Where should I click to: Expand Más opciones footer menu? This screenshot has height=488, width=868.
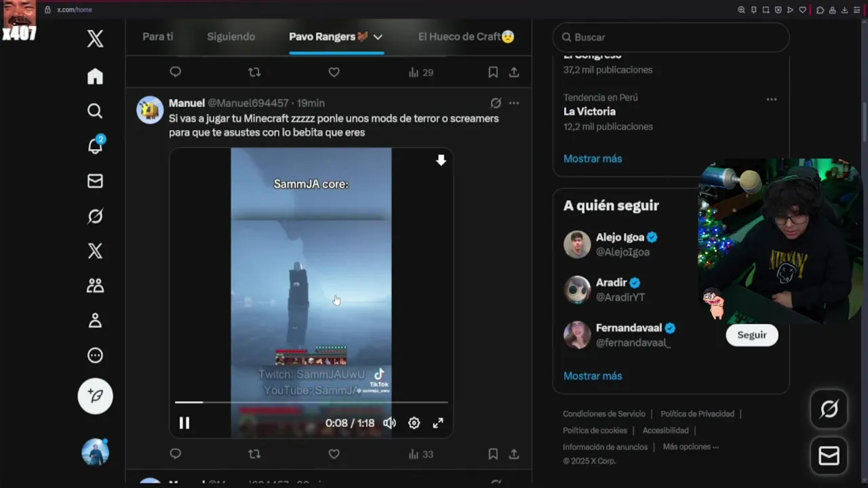(x=691, y=447)
